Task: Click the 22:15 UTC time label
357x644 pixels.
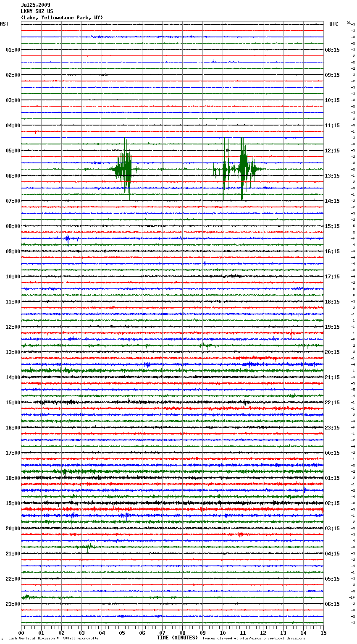Action: pos(332,403)
